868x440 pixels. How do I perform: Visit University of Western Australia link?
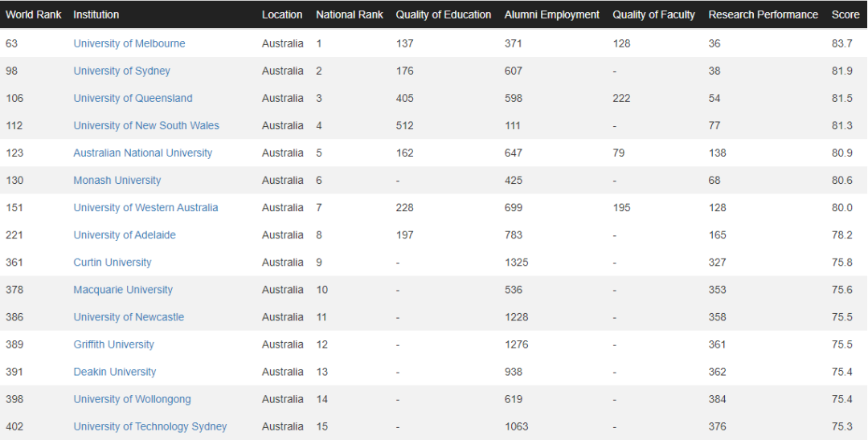click(145, 207)
